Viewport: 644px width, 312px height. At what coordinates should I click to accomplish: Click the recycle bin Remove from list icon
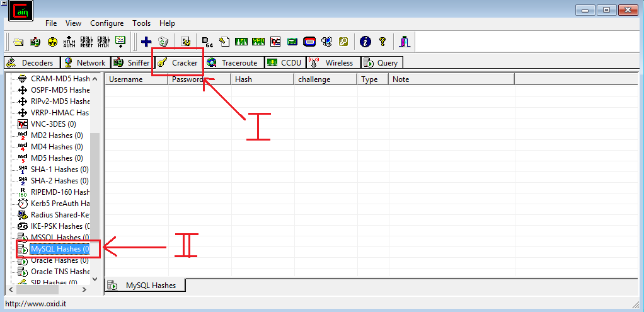tap(163, 42)
